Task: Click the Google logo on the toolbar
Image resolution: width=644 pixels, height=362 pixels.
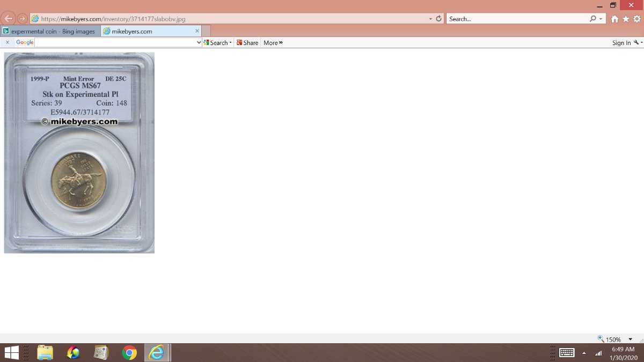Action: pos(25,42)
